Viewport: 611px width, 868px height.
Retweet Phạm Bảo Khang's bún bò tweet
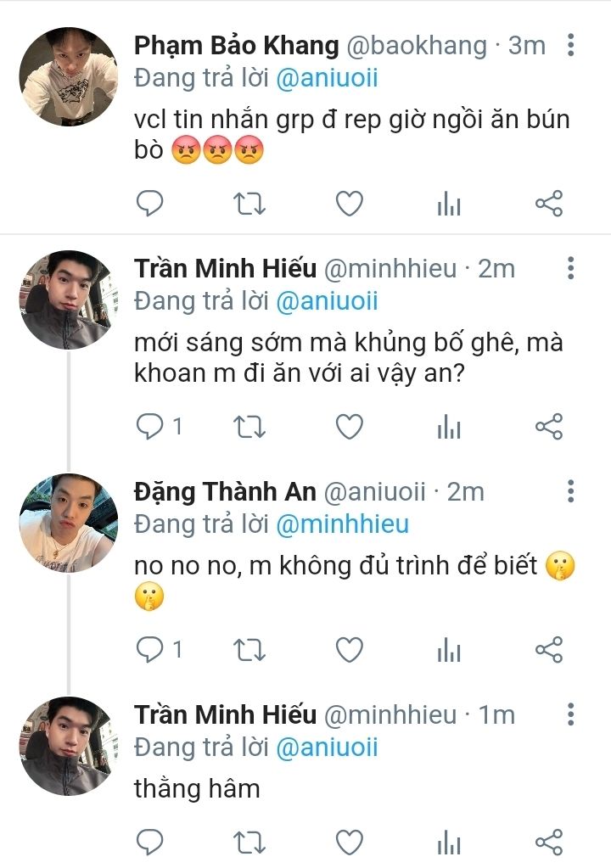[249, 204]
